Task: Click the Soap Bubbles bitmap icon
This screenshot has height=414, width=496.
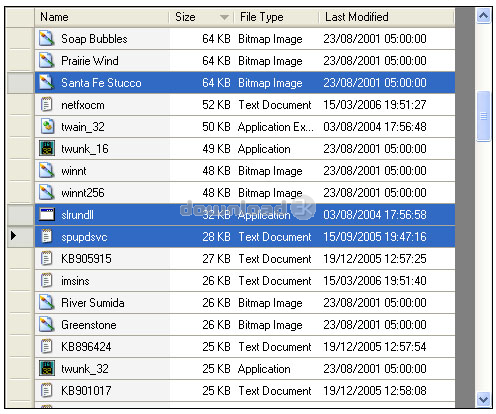Action: (47, 39)
